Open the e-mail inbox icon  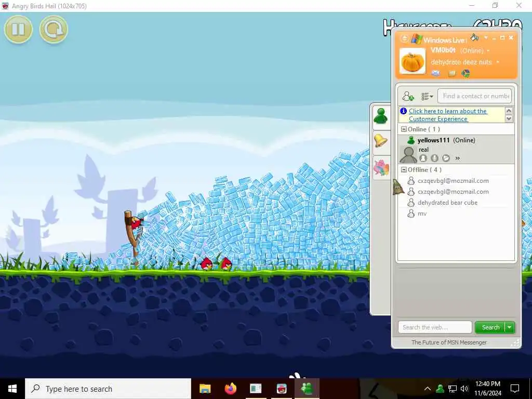(x=436, y=73)
